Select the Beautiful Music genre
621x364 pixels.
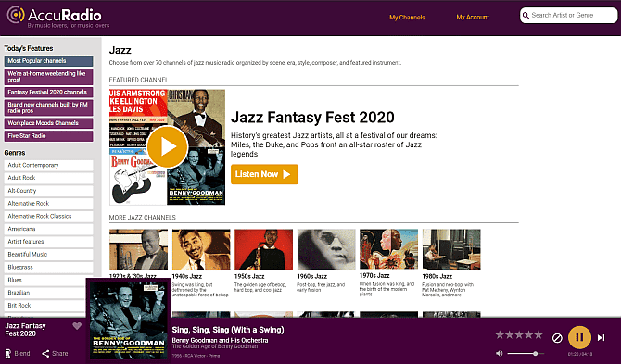pos(49,255)
